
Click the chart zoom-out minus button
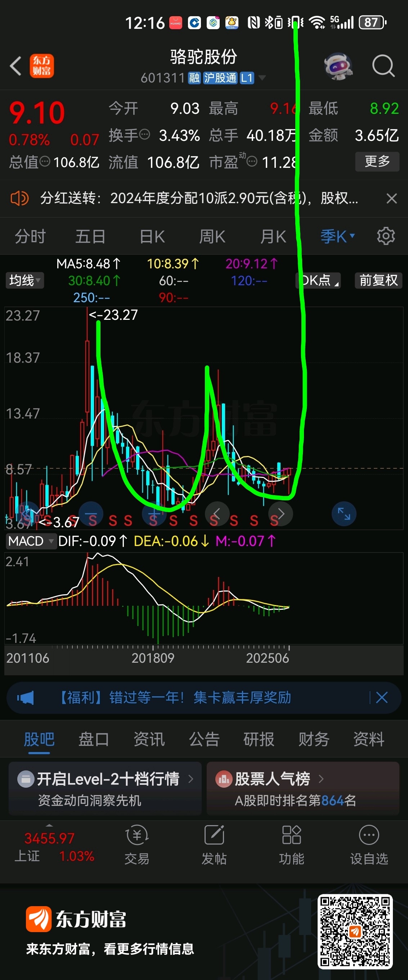tap(90, 514)
